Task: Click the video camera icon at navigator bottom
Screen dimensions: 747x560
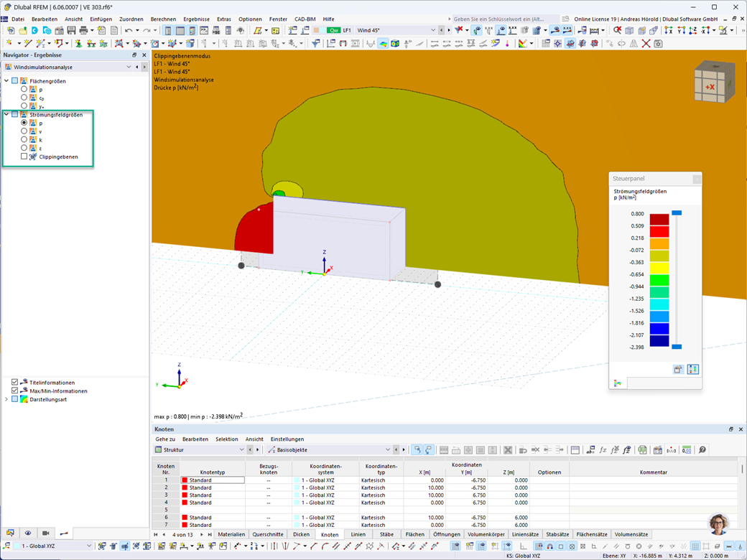Action: point(46,533)
